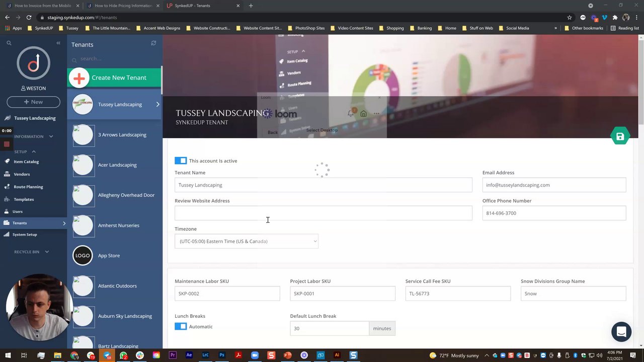Open the chat support bubble

coord(621,332)
